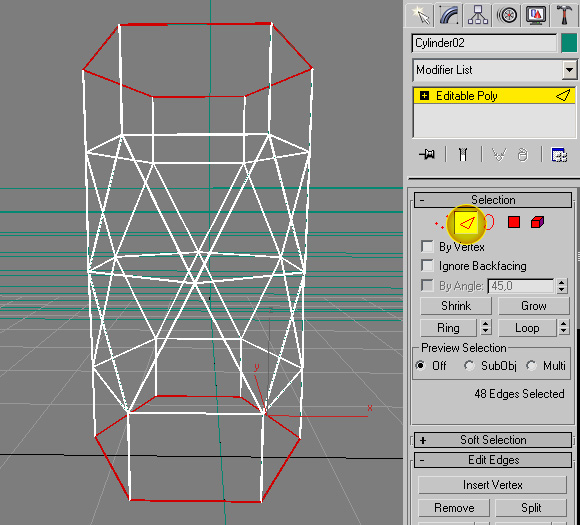Screen dimensions: 580x525
Task: Open Configure Modifier Sets icon
Action: [x=559, y=155]
